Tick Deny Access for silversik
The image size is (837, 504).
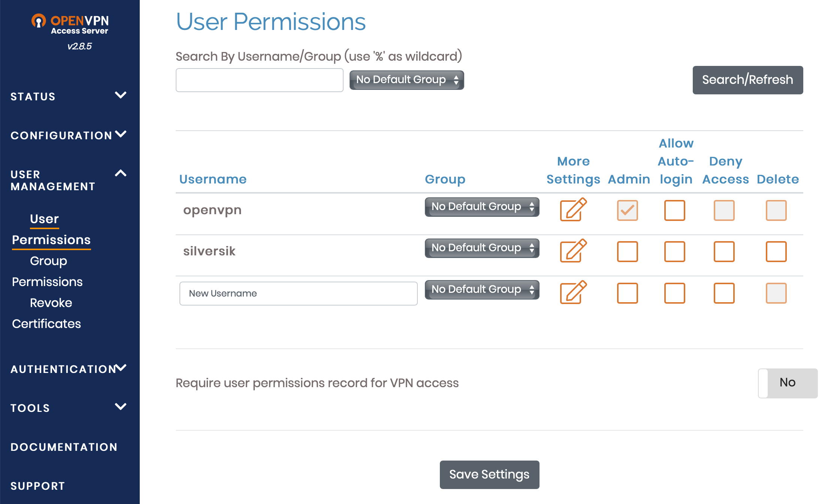pos(724,251)
